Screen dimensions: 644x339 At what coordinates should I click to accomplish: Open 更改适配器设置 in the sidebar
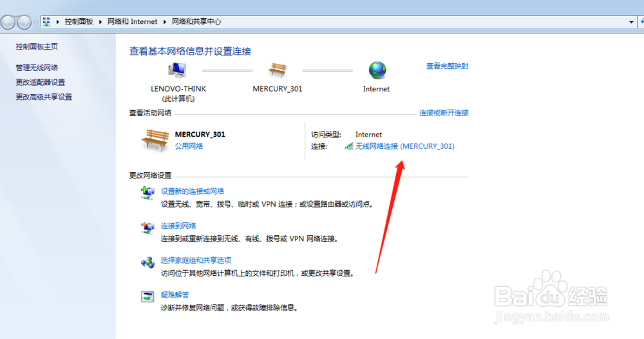tap(40, 82)
